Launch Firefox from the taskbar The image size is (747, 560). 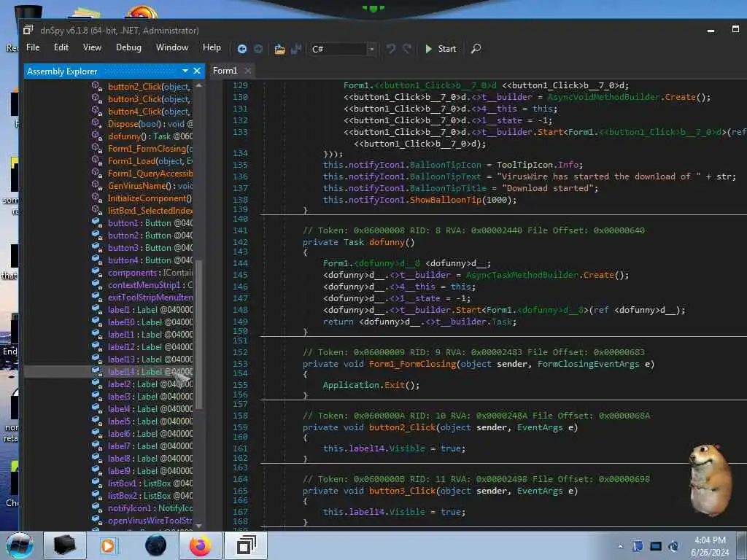[200, 545]
